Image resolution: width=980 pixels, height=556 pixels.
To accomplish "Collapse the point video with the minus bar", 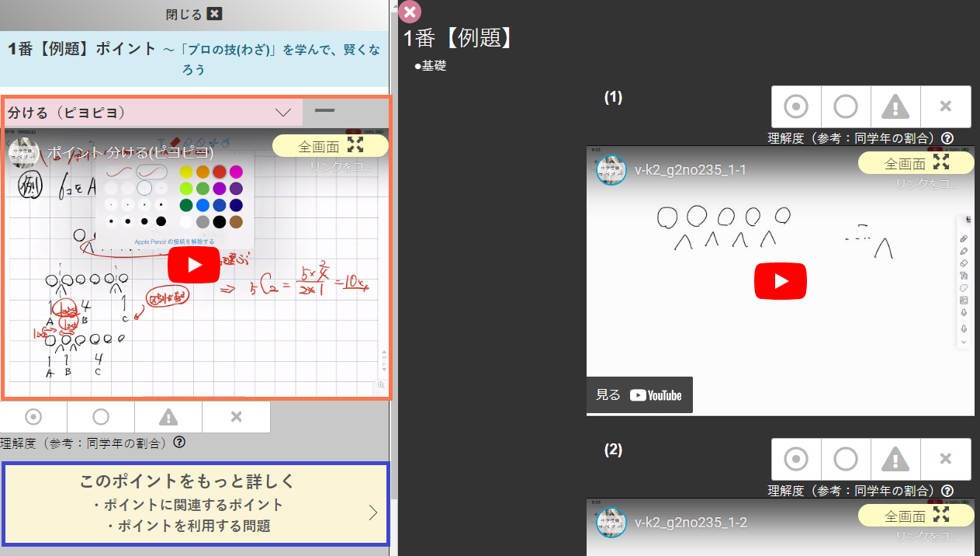I will [324, 111].
